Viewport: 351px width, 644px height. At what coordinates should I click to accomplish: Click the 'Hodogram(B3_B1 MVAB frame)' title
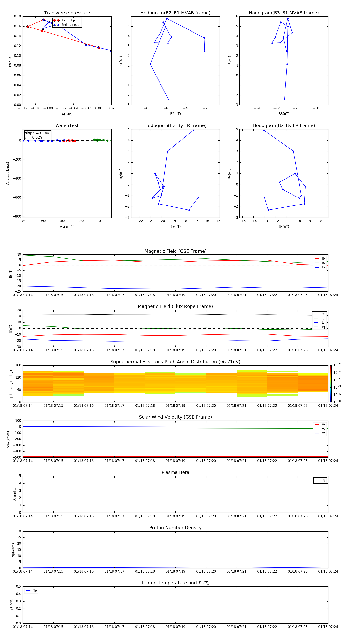[284, 13]
